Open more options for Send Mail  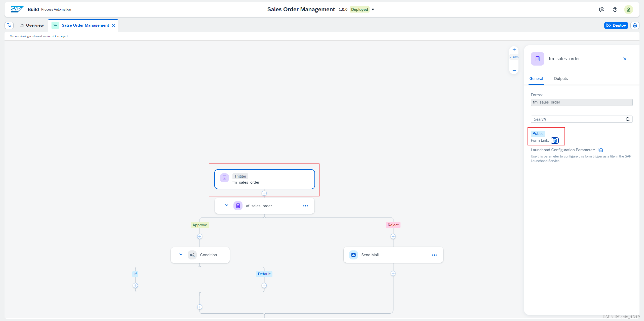click(434, 255)
